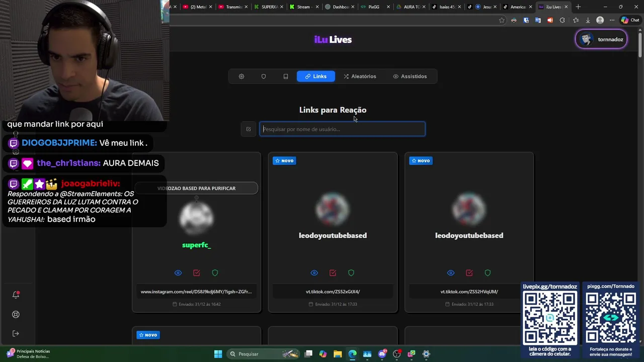The image size is (644, 362).
Task: Toggle watched eye on superfc_ card
Action: [x=178, y=273]
